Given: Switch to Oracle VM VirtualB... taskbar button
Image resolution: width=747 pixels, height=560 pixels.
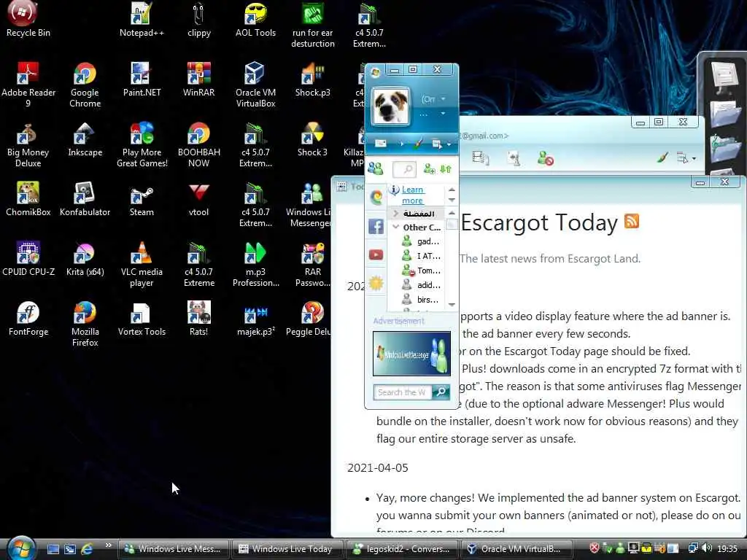Looking at the screenshot, I should (516, 549).
